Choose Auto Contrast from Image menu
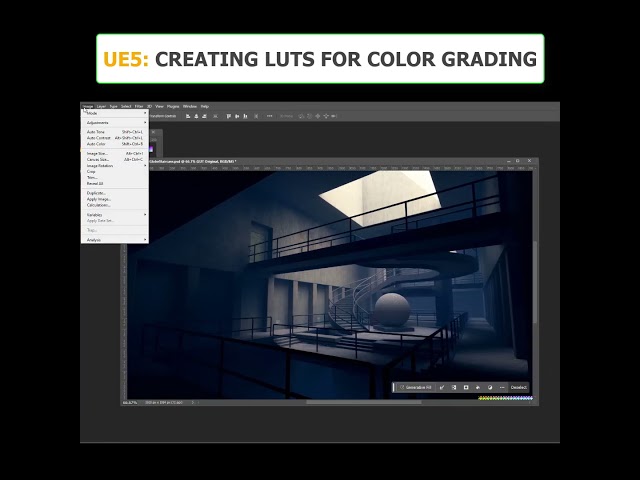This screenshot has height=480, width=640. click(115, 138)
